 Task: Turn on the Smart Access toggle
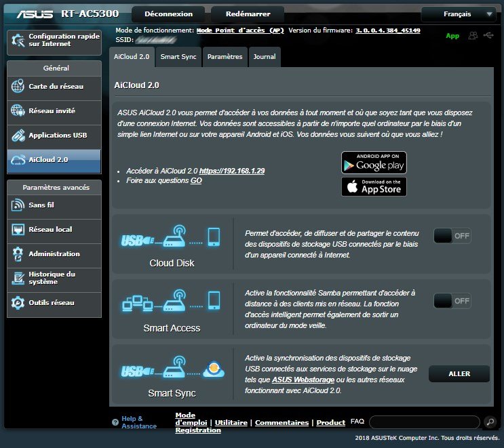[x=452, y=301]
